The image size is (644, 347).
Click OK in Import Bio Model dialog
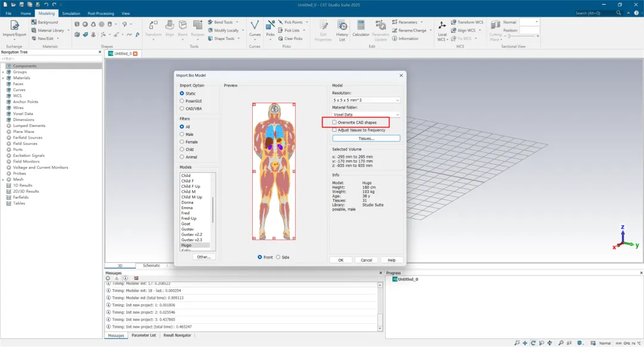pos(340,260)
